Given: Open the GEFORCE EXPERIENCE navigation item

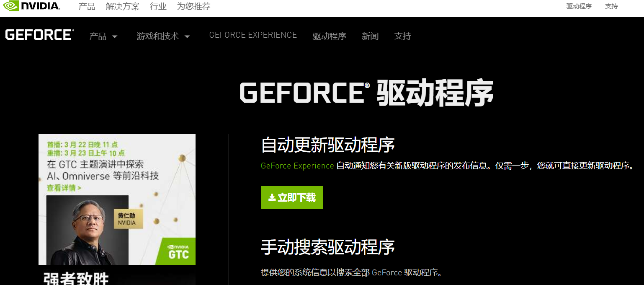Looking at the screenshot, I should coord(253,35).
